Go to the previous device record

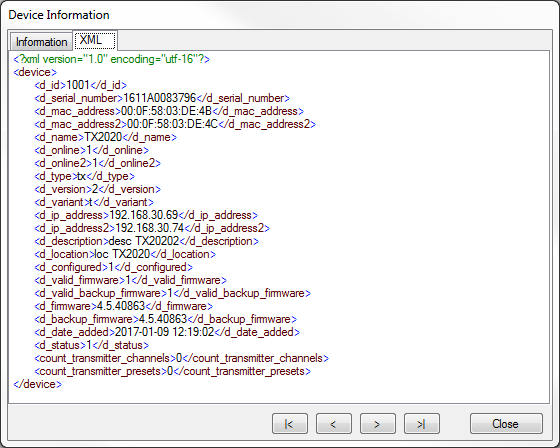[x=334, y=424]
